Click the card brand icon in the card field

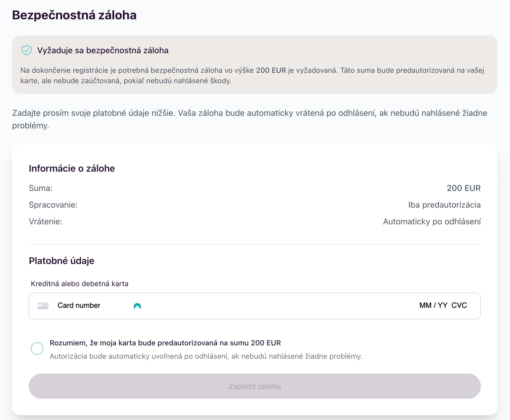(43, 306)
